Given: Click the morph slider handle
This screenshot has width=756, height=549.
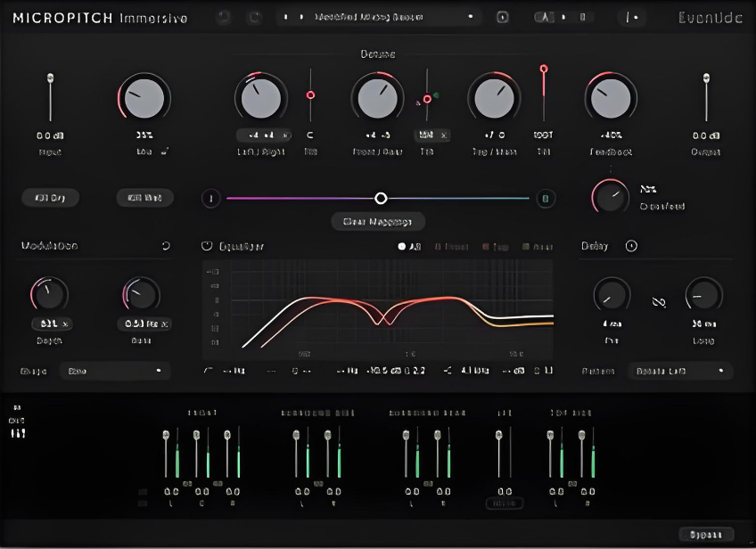Looking at the screenshot, I should (381, 198).
